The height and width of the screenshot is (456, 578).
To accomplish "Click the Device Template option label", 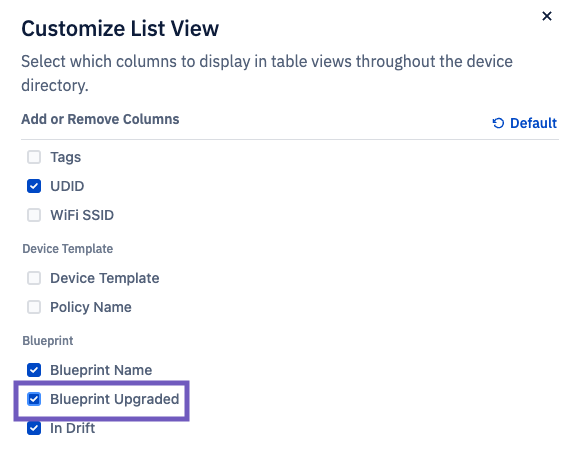I will point(105,278).
